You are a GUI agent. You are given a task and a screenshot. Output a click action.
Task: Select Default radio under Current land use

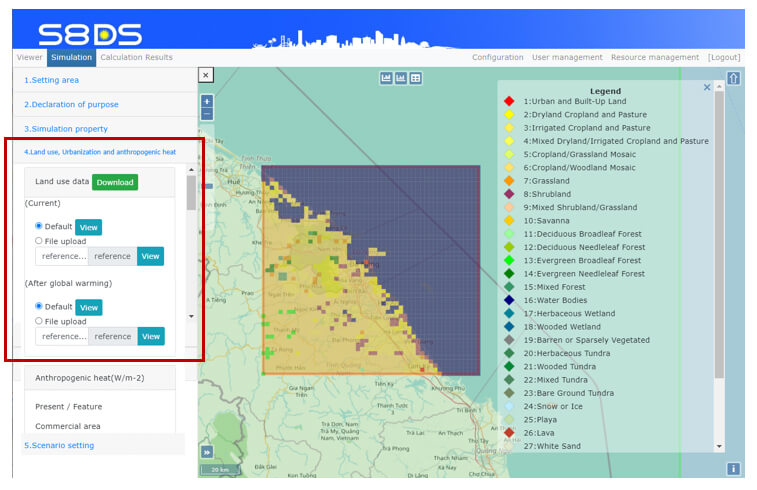[x=39, y=226]
